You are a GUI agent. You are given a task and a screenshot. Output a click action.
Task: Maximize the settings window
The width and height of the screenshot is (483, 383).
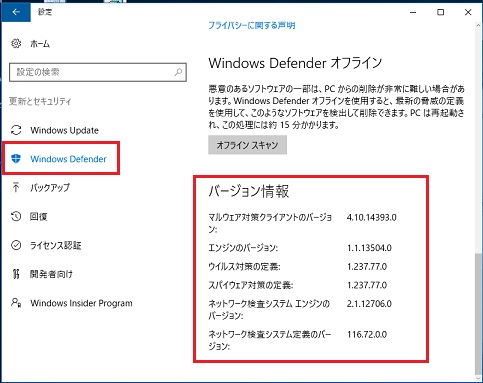(x=440, y=12)
